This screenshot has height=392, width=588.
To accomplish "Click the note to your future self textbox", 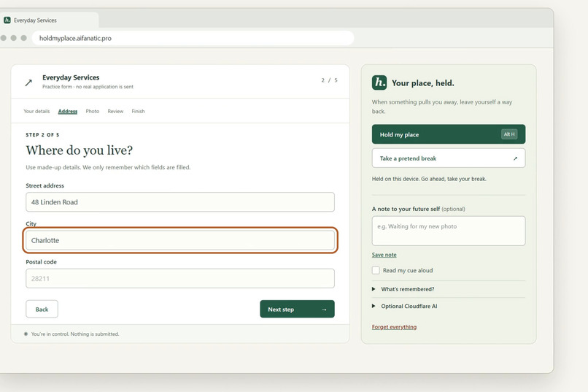I will 449,231.
